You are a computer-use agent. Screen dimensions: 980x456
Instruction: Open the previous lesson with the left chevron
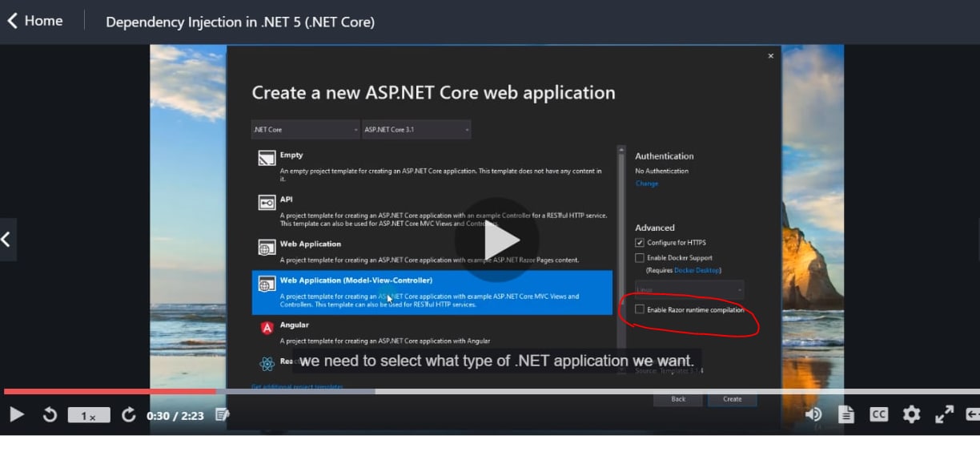click(x=6, y=239)
